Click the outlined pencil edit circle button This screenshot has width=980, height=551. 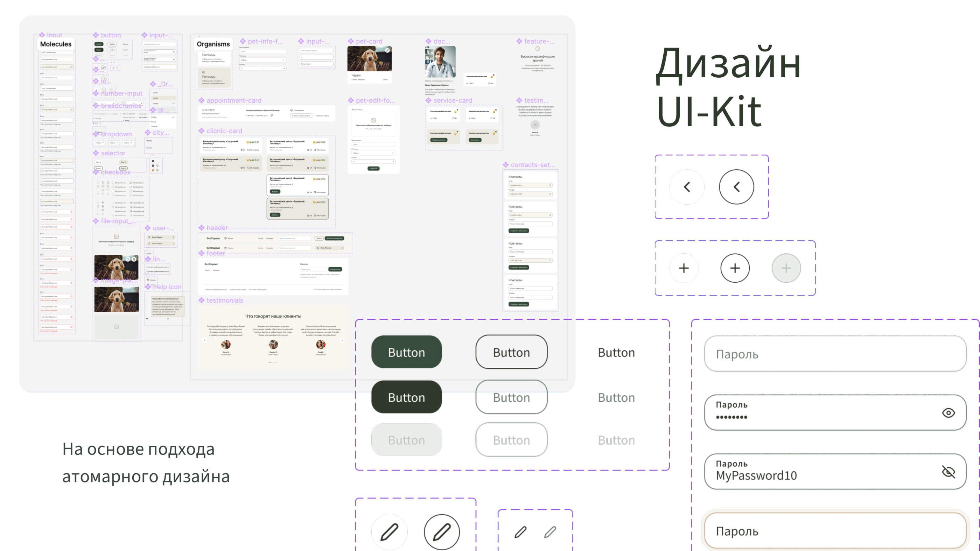[x=441, y=532]
